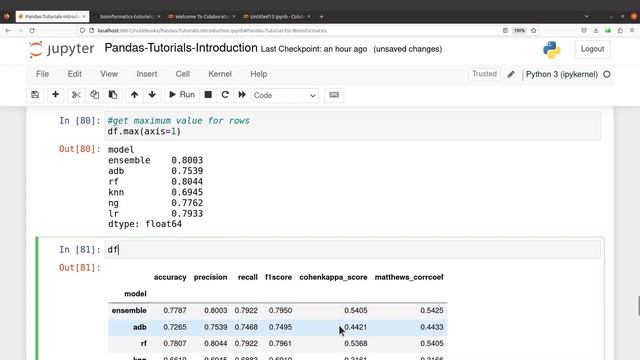Reload the page in browser
Screen dimensions: 640x360
pos(32,31)
